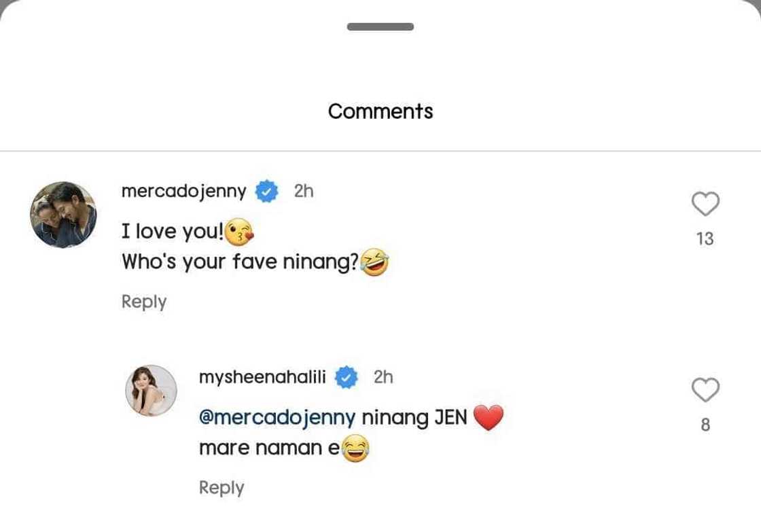View the 13 likes on mercadojenny's comment

[x=705, y=238]
